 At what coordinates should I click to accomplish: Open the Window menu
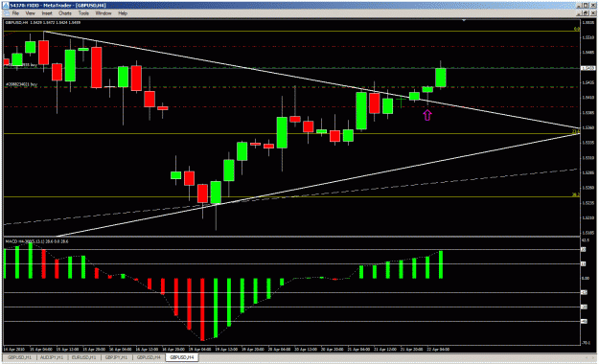(x=104, y=13)
